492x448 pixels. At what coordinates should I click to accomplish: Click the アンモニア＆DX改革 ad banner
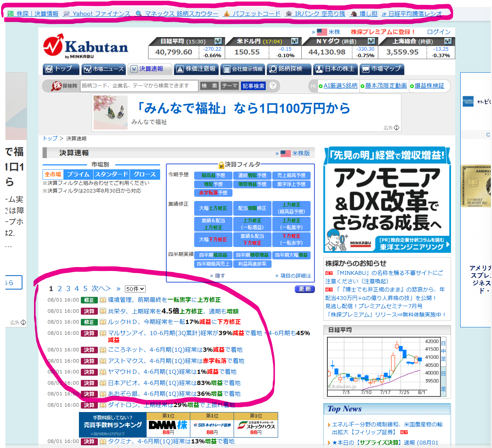387,199
